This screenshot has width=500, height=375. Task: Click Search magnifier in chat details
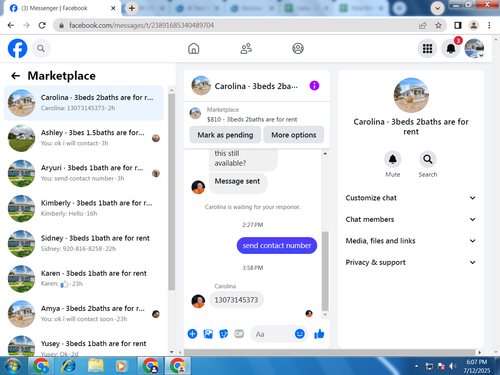[428, 159]
